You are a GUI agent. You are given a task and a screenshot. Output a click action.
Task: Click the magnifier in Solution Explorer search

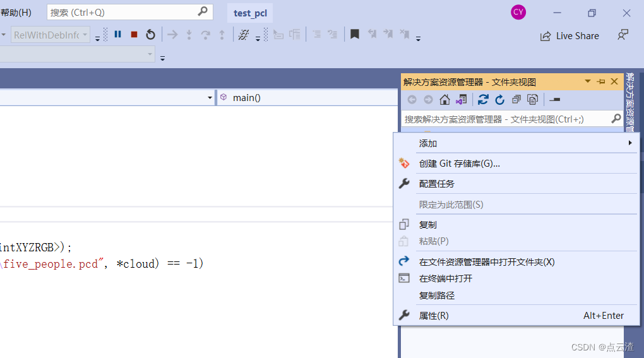click(x=616, y=119)
